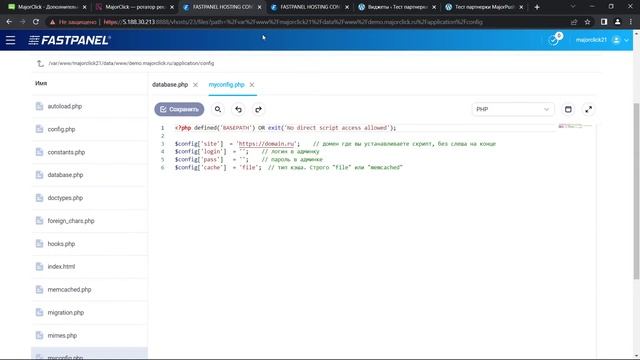Click the Имя column header
The width and height of the screenshot is (640, 360).
pos(41,83)
